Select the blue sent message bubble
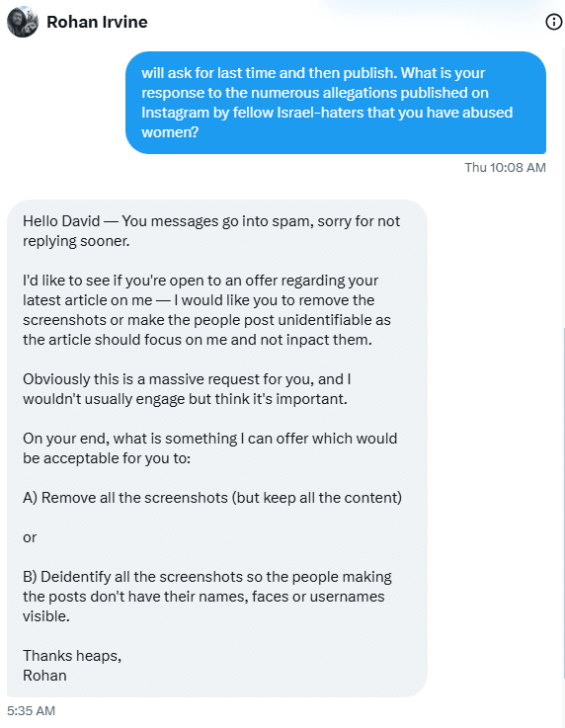The image size is (565, 728). [x=336, y=103]
